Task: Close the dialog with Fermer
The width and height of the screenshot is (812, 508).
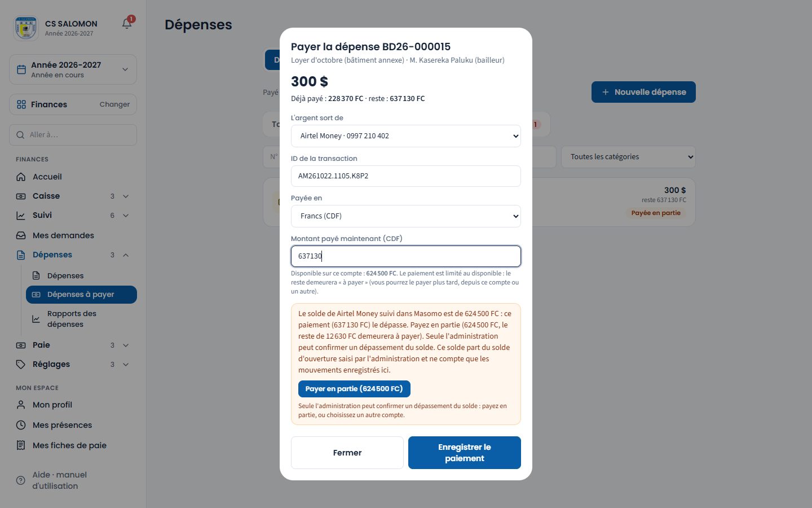Action: (x=347, y=453)
